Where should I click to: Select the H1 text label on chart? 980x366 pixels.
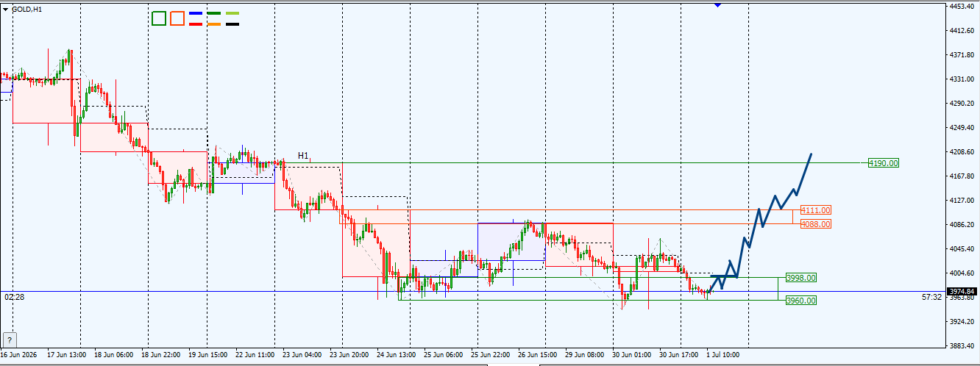pyautogui.click(x=303, y=156)
